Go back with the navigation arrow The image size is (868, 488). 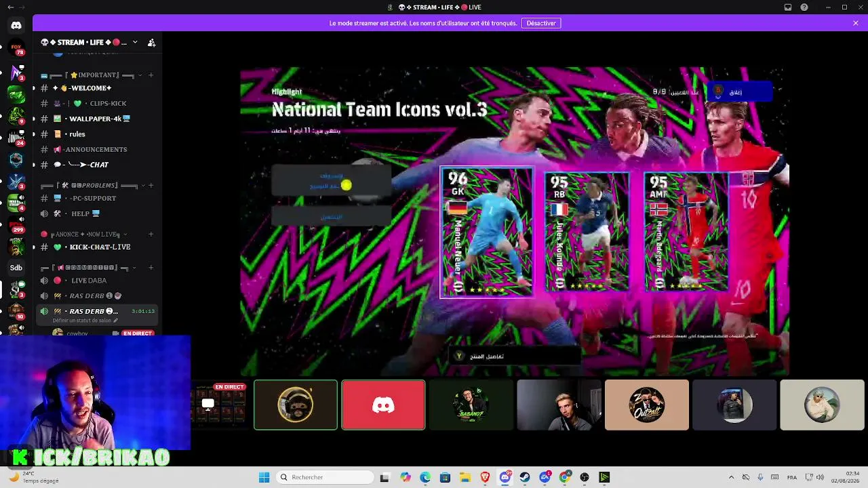tap(10, 7)
